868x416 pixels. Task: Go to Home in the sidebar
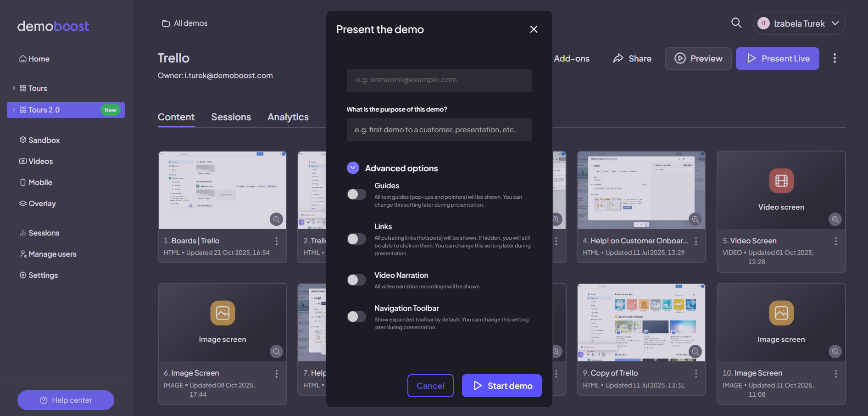(x=34, y=59)
